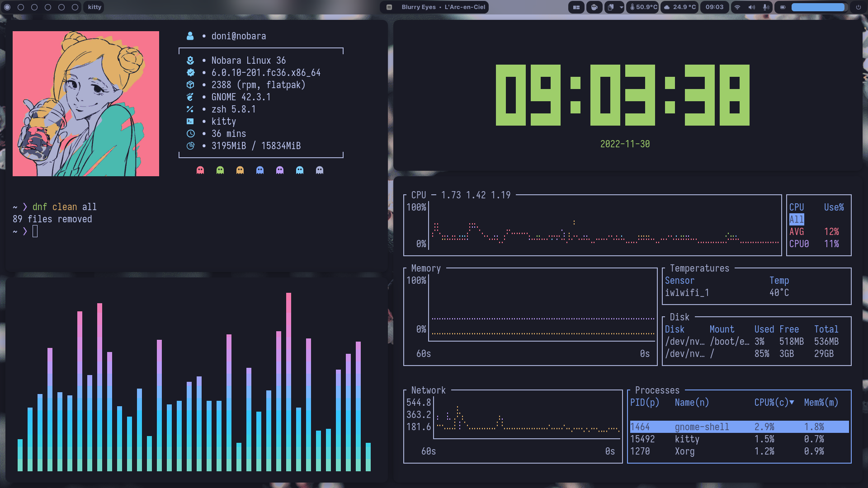Toggle CPU view to show All cores

[797, 219]
